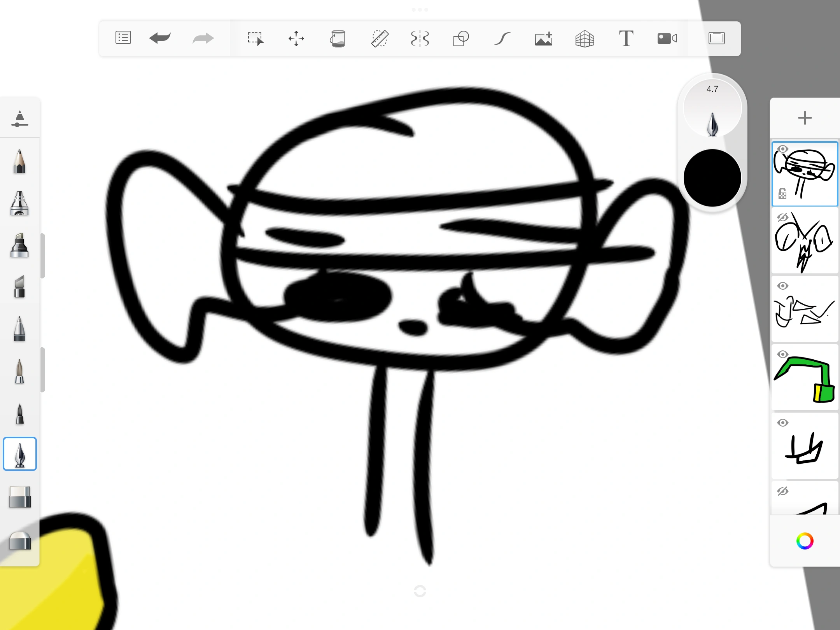Add a Text layer with T tool
840x630 pixels.
626,38
